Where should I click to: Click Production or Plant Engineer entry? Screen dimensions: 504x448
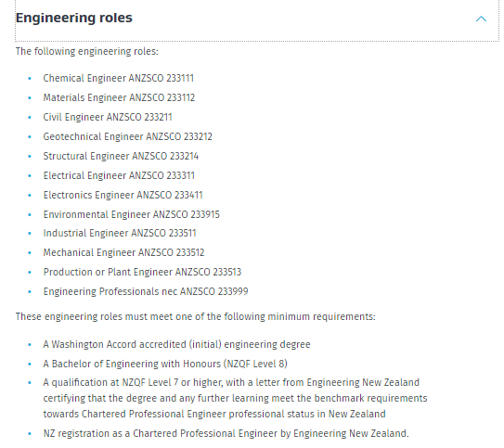point(142,273)
